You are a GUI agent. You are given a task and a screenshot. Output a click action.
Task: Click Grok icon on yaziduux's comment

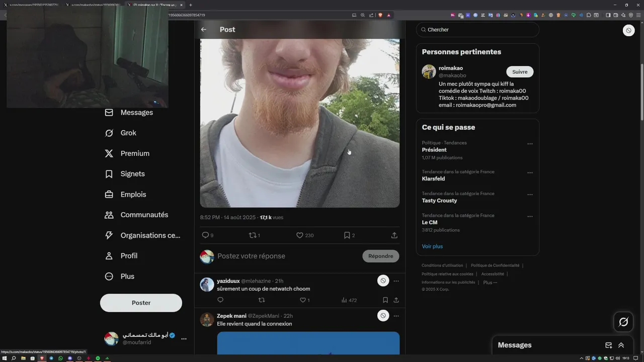pyautogui.click(x=383, y=281)
